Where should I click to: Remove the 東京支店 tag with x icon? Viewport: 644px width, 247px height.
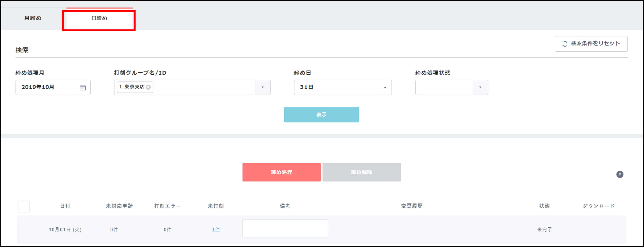click(148, 87)
